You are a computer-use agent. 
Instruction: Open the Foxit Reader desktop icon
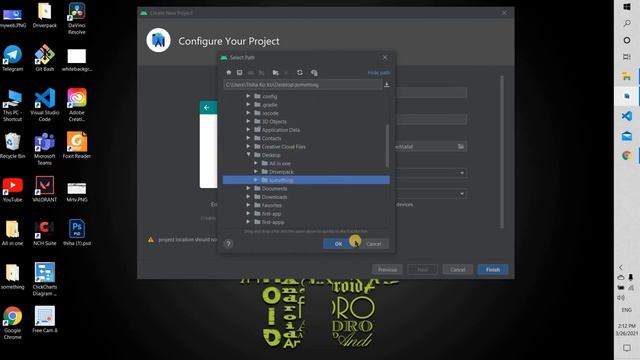click(77, 145)
